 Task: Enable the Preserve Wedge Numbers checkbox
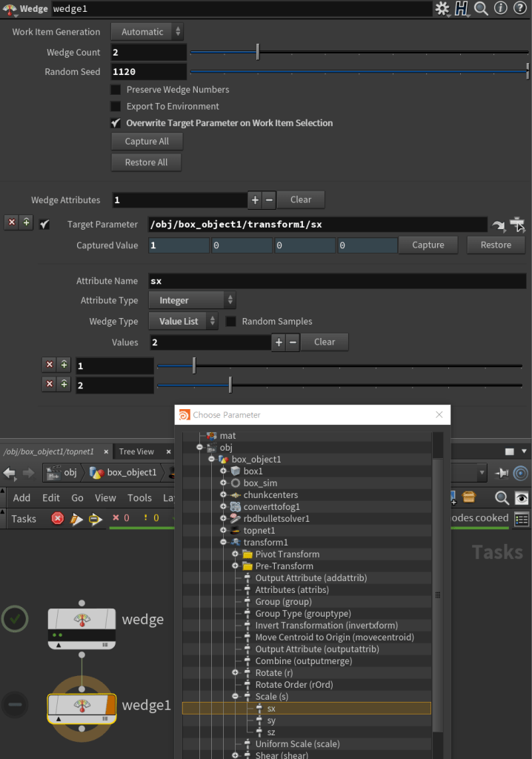(116, 90)
